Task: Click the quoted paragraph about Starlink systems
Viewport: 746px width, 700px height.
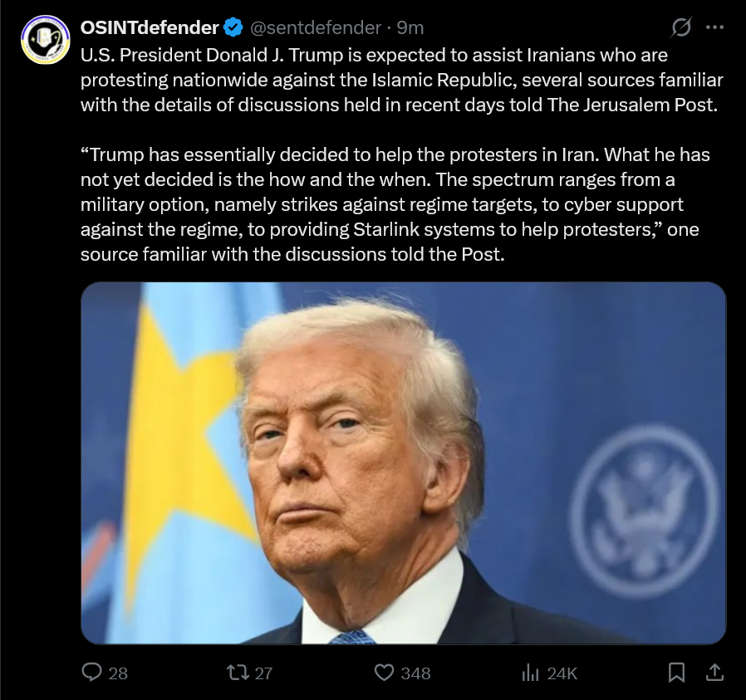Action: 395,204
